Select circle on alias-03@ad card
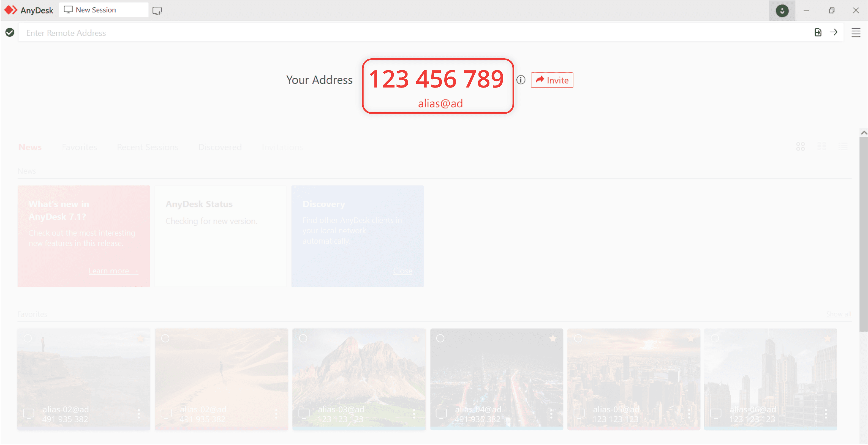 [303, 338]
